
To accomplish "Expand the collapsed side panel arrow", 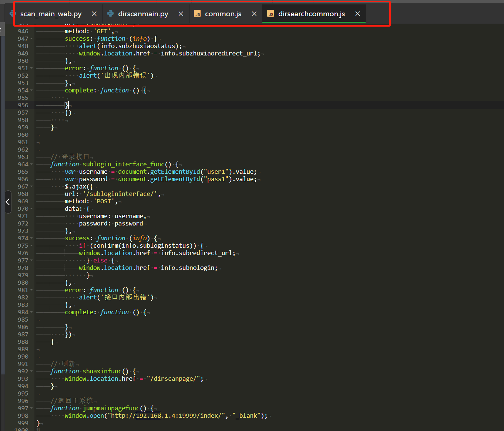I will 8,202.
